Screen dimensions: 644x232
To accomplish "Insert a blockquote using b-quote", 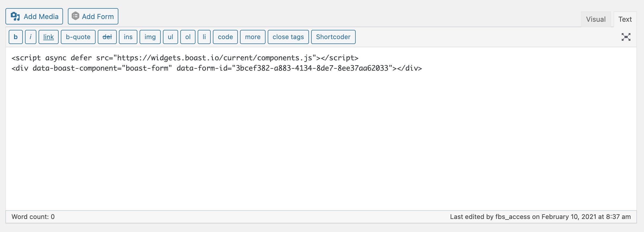I will pyautogui.click(x=78, y=37).
